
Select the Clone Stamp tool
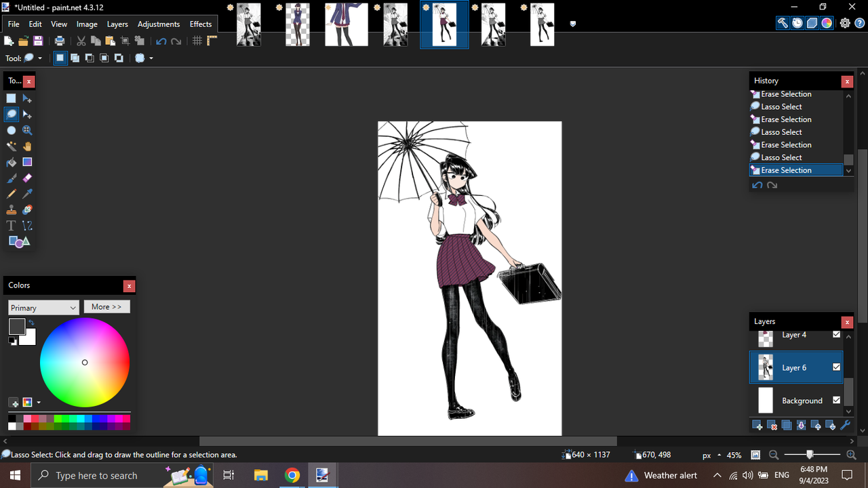[x=11, y=209]
